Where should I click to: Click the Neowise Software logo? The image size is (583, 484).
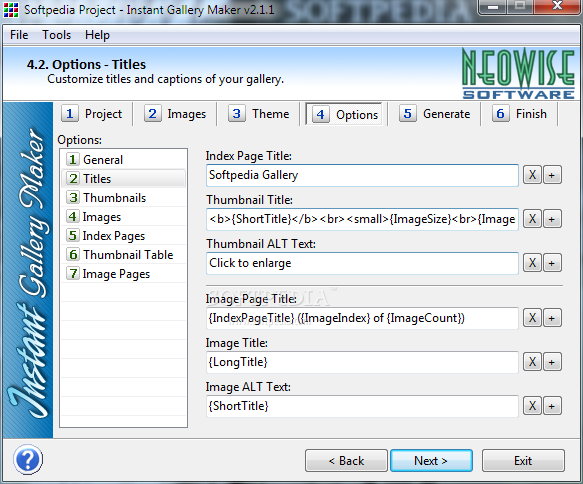point(518,74)
